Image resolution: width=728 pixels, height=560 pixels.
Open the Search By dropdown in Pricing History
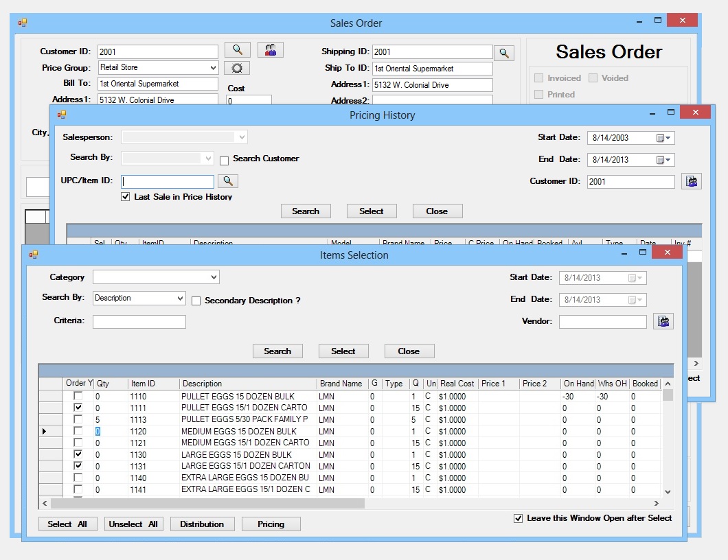pos(208,159)
